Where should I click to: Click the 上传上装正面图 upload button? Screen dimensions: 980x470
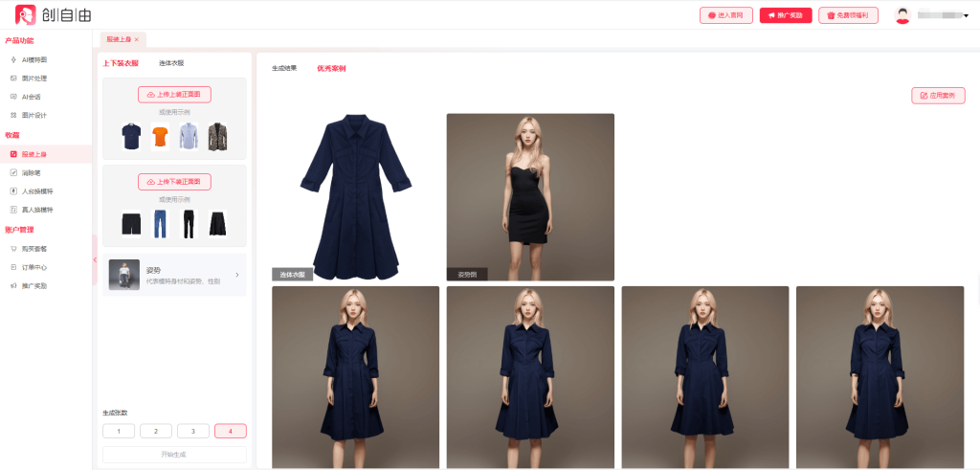[174, 95]
